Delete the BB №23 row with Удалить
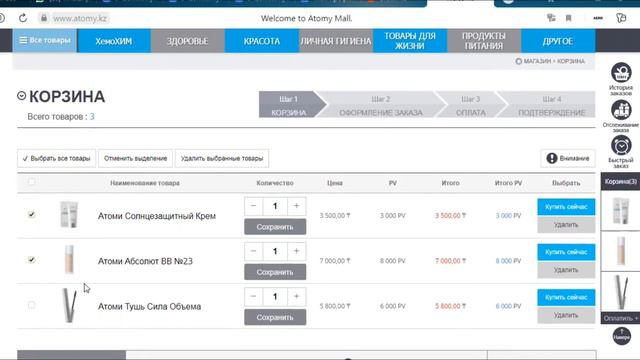 coord(566,270)
